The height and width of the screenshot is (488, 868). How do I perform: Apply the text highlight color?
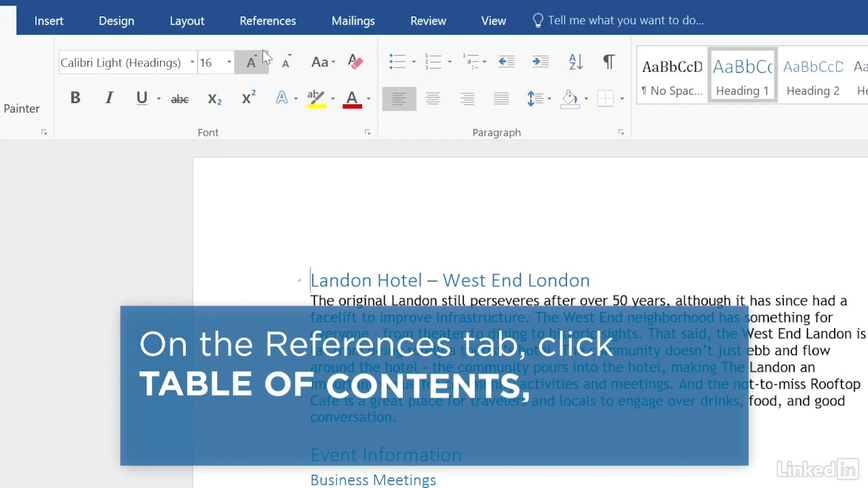click(316, 99)
